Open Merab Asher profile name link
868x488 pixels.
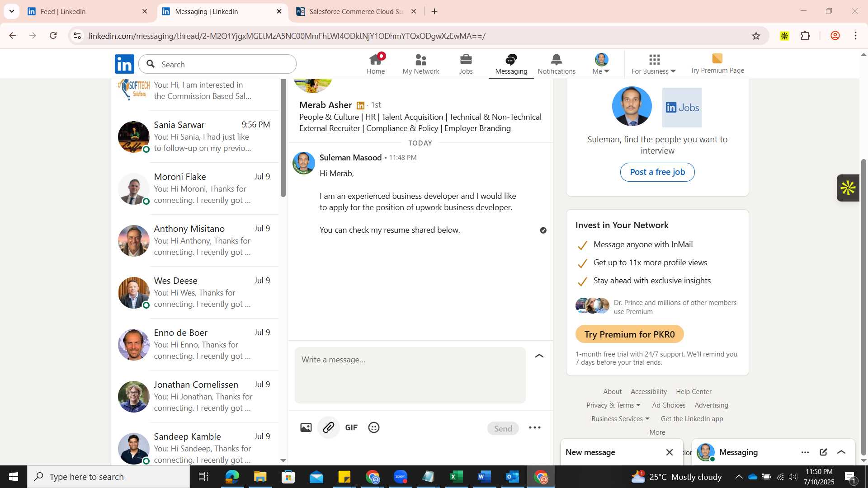pyautogui.click(x=325, y=105)
